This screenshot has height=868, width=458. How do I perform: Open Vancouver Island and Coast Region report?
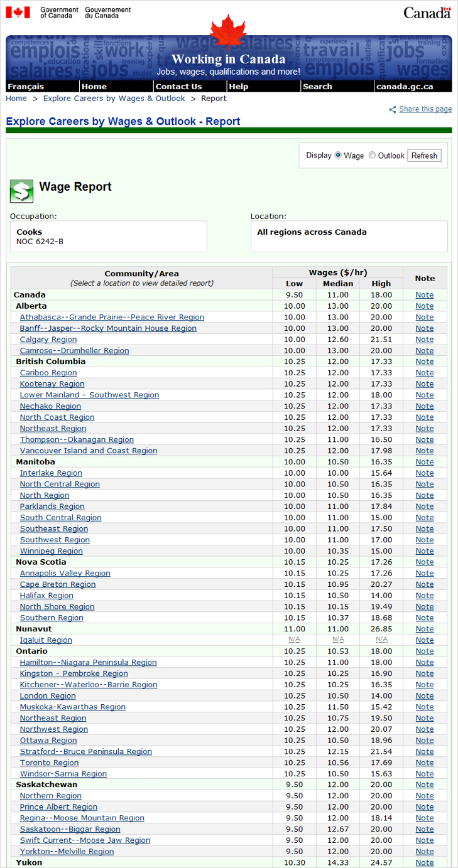click(x=89, y=451)
